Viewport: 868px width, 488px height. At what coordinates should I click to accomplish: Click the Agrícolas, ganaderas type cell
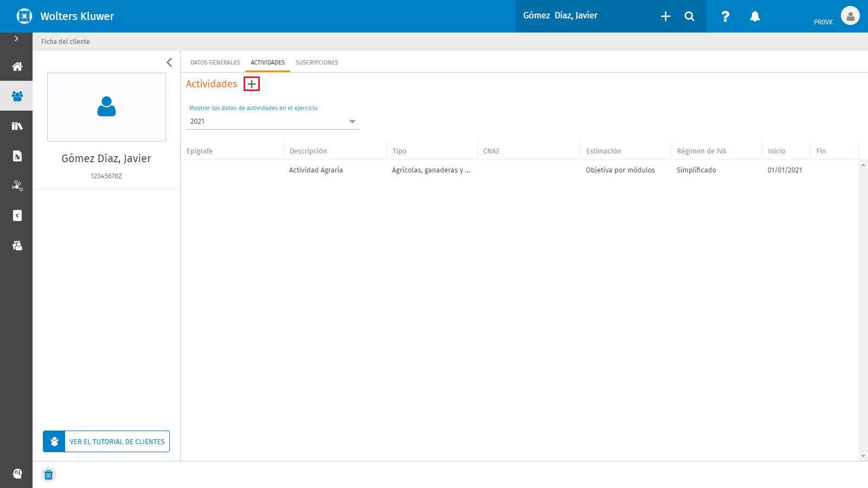431,170
